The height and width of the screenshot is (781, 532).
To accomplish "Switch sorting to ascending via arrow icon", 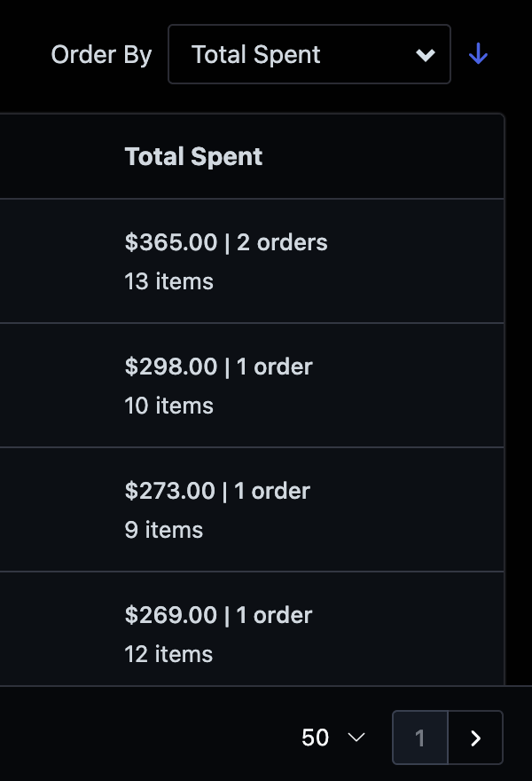I will [478, 54].
